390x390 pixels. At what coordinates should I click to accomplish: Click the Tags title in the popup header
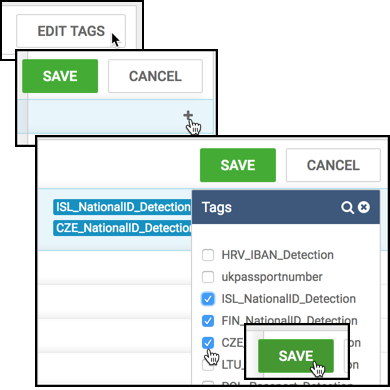click(x=217, y=207)
